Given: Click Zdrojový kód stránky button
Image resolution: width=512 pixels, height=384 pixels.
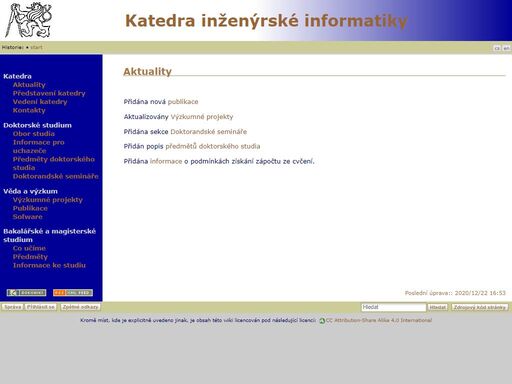Looking at the screenshot, I should coord(480,307).
